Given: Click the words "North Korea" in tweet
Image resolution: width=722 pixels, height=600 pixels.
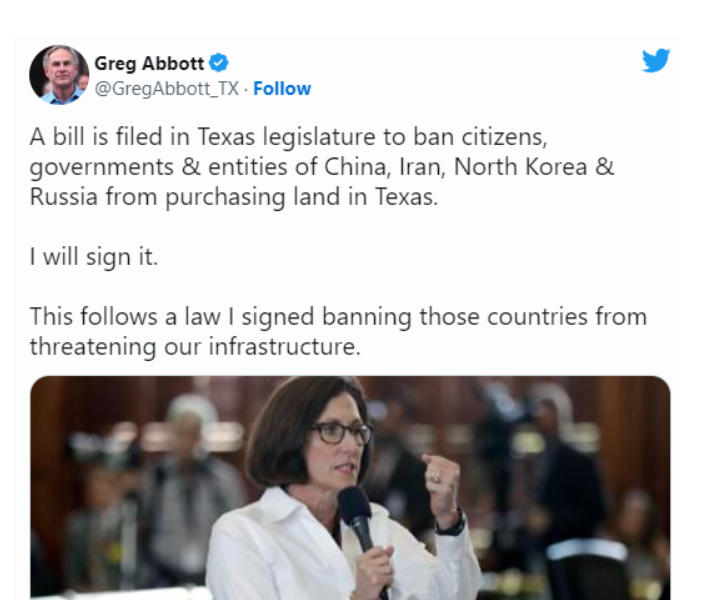Looking at the screenshot, I should [520, 167].
